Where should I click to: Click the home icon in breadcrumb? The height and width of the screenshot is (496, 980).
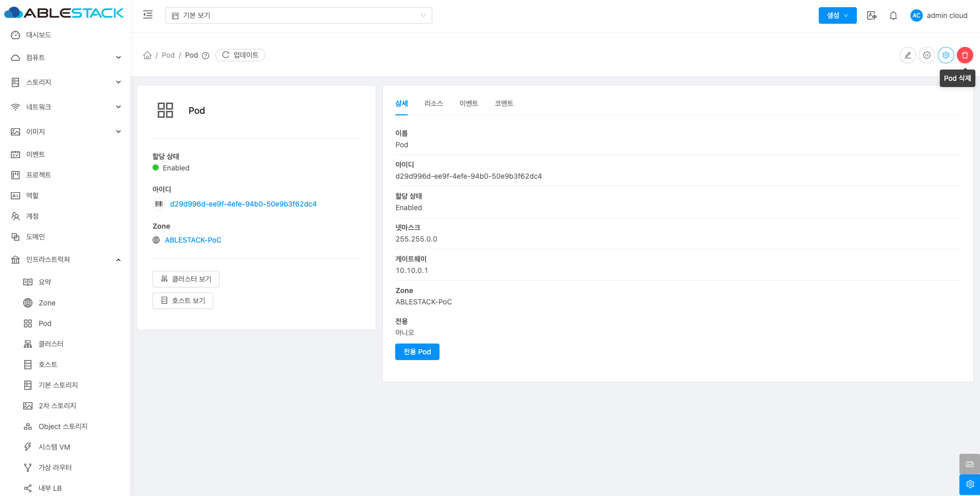[x=147, y=55]
